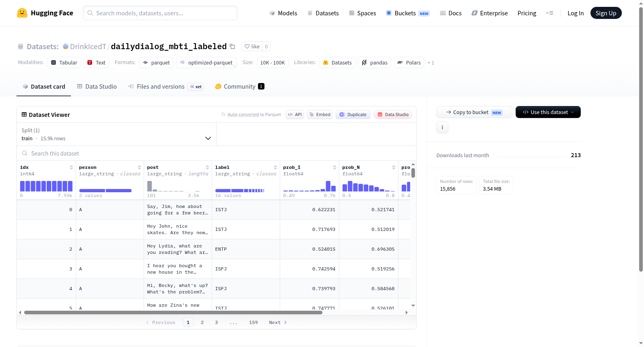Sort by the idx column sort icon
Viewport: 644px width, 347px height.
pos(71,167)
